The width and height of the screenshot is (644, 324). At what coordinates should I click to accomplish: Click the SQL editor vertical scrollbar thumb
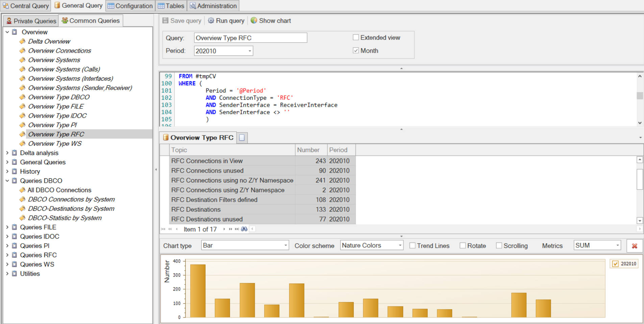point(640,96)
